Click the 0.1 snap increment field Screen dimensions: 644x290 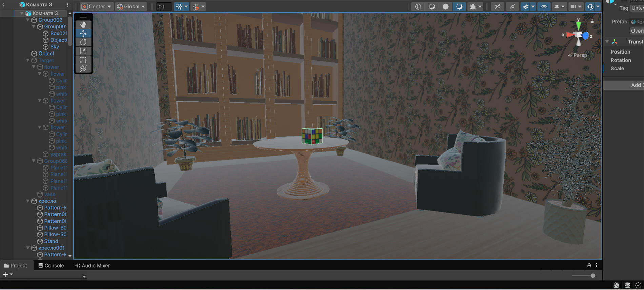[x=163, y=7]
